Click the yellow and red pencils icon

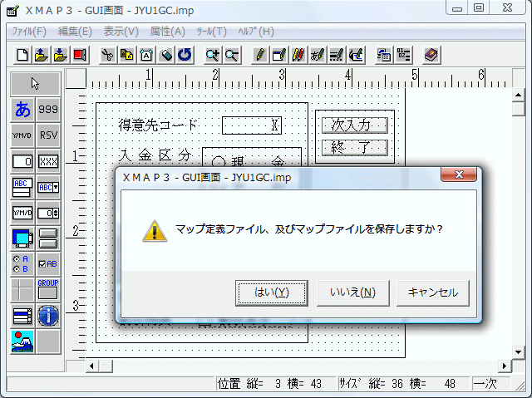(298, 55)
